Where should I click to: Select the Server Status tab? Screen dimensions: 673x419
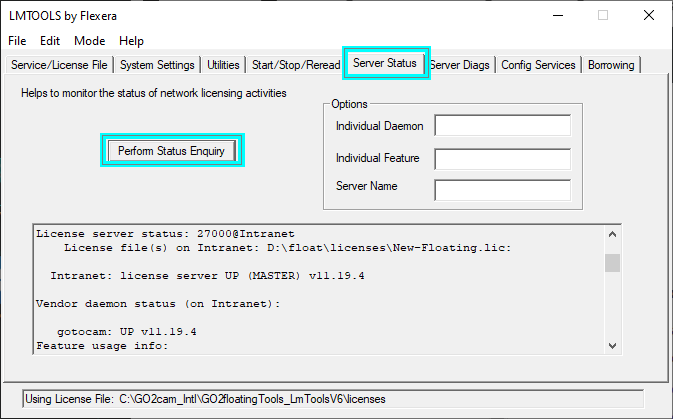coord(385,64)
